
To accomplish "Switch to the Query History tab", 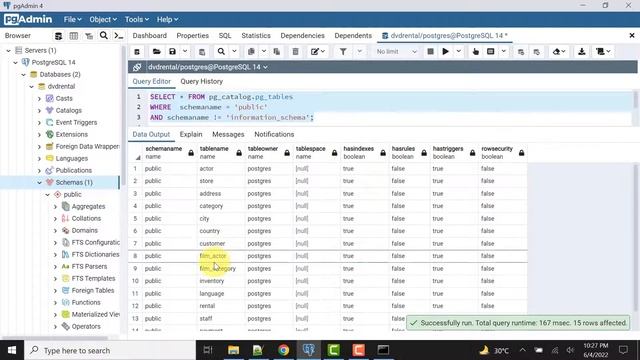I will click(202, 81).
